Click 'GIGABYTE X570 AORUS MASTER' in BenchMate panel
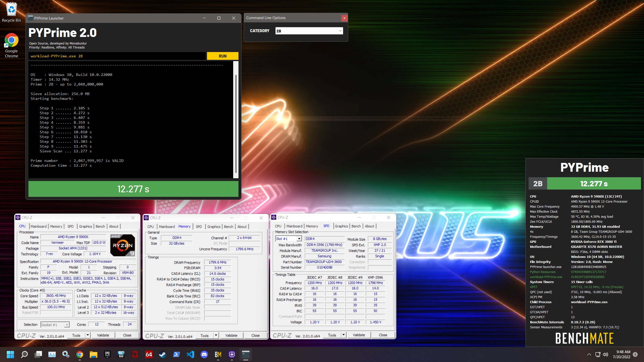The image size is (644, 362). (x=596, y=247)
